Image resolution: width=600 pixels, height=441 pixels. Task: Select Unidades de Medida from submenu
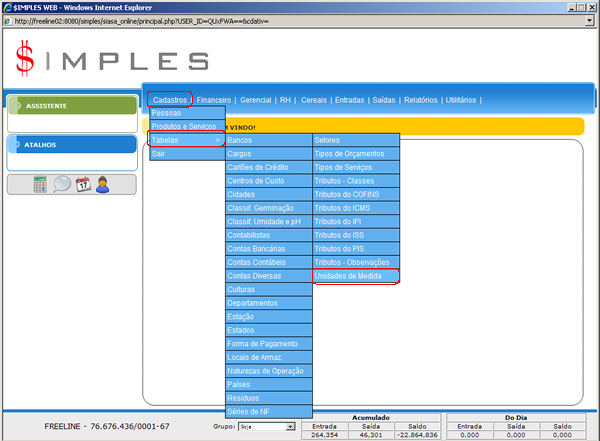point(355,276)
